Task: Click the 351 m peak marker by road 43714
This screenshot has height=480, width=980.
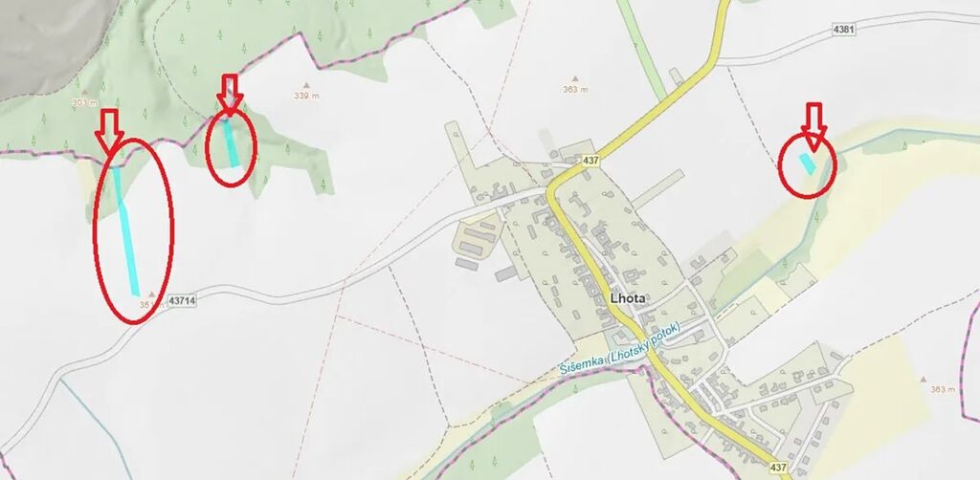Action: click(150, 293)
